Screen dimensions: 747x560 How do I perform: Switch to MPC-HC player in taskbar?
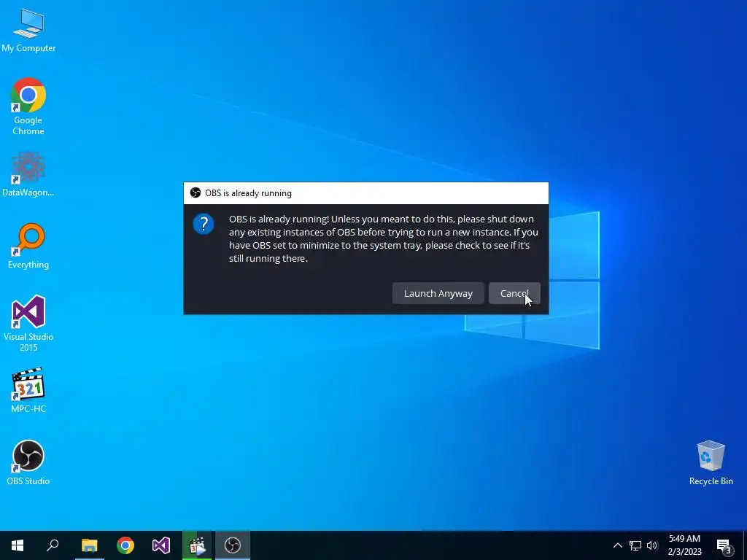coord(197,545)
